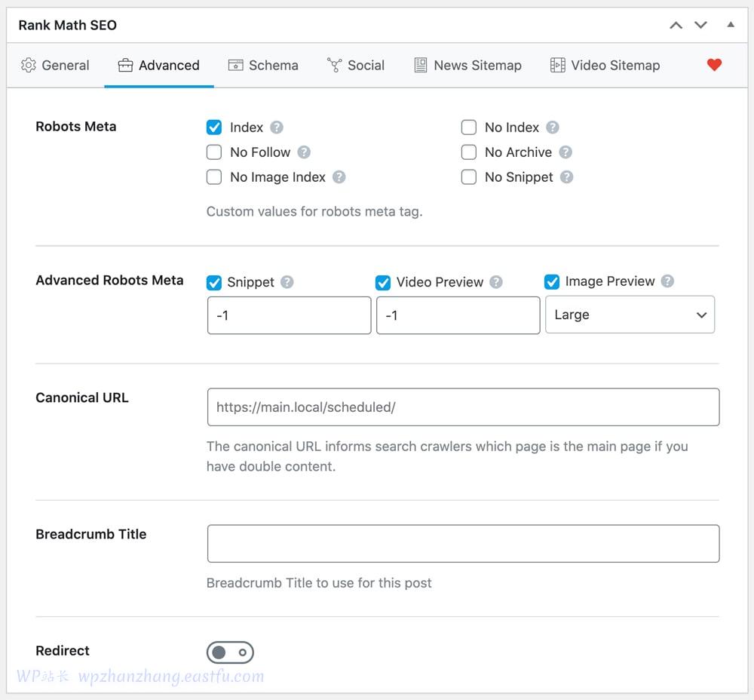Check the No Index checkbox

469,127
